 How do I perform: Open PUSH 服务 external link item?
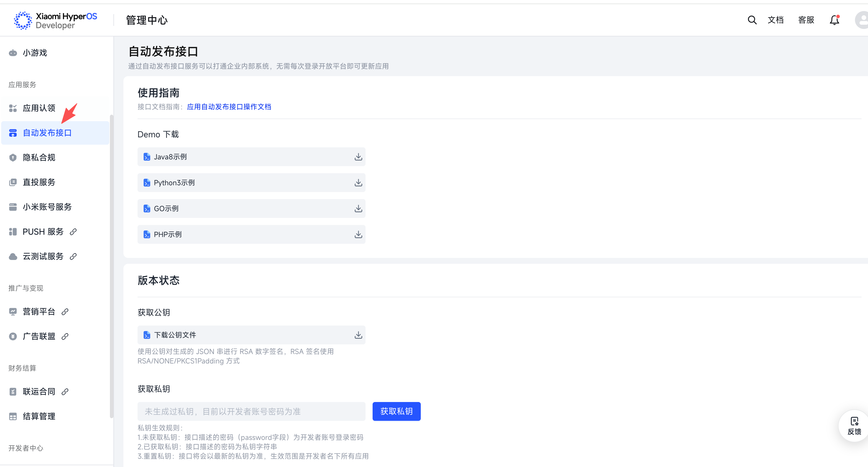43,232
